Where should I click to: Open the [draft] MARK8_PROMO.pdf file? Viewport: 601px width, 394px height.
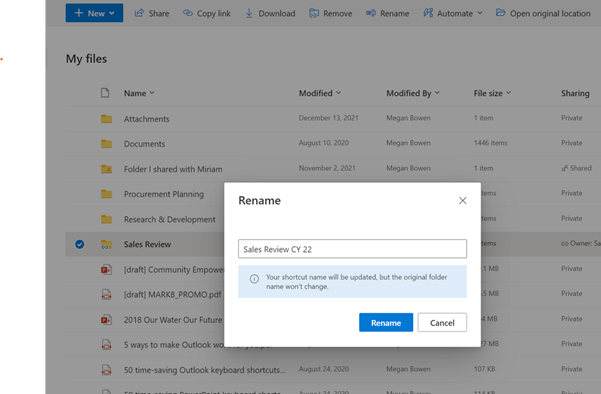172,294
